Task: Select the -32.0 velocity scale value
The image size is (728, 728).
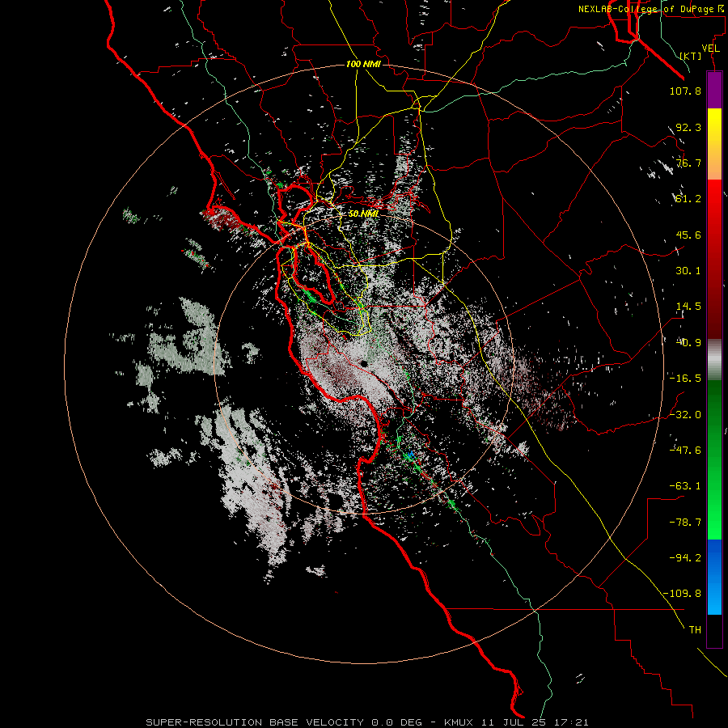Action: click(685, 414)
